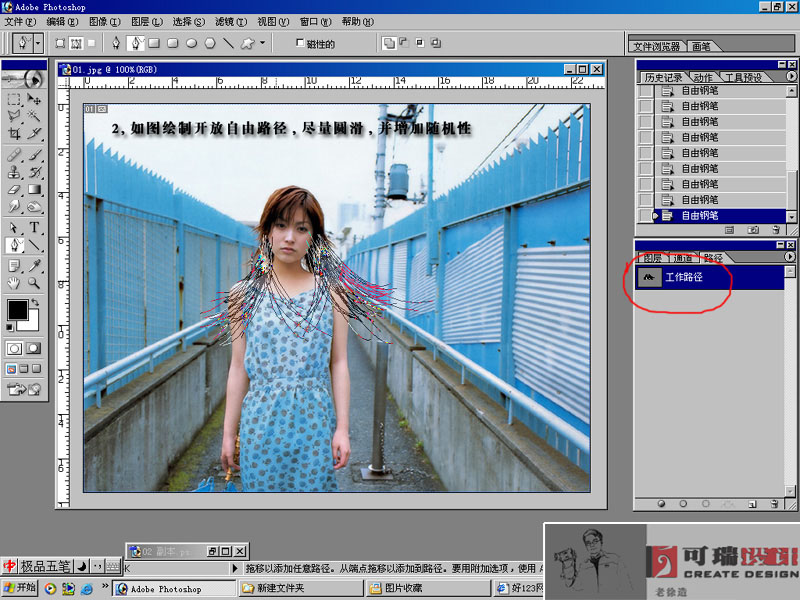The width and height of the screenshot is (800, 600).
Task: Select the Eyedropper tool
Action: [35, 265]
